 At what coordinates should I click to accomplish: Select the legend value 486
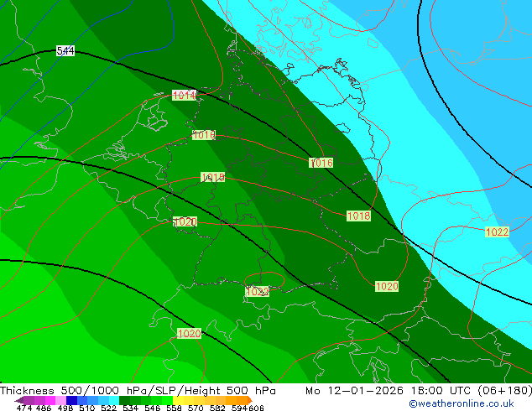44,408
